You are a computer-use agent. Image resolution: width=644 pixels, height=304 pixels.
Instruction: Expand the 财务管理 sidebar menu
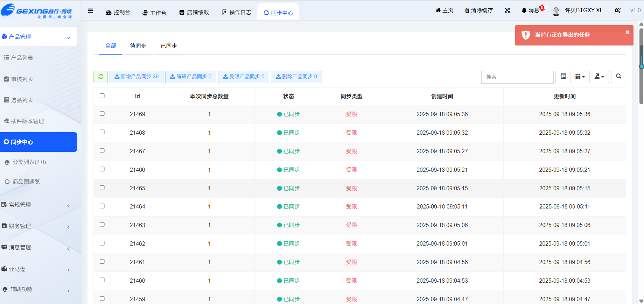pyautogui.click(x=35, y=226)
